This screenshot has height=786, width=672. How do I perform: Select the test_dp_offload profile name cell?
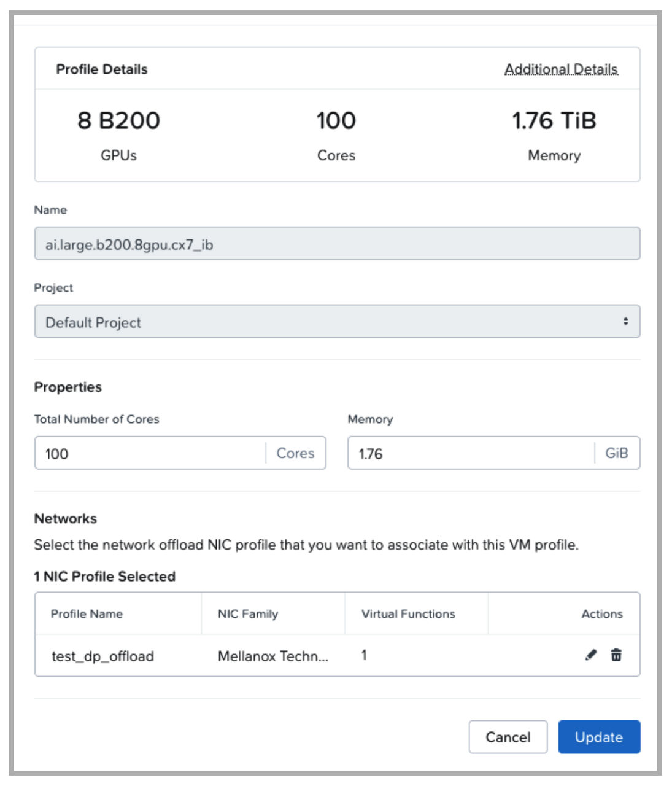point(102,656)
